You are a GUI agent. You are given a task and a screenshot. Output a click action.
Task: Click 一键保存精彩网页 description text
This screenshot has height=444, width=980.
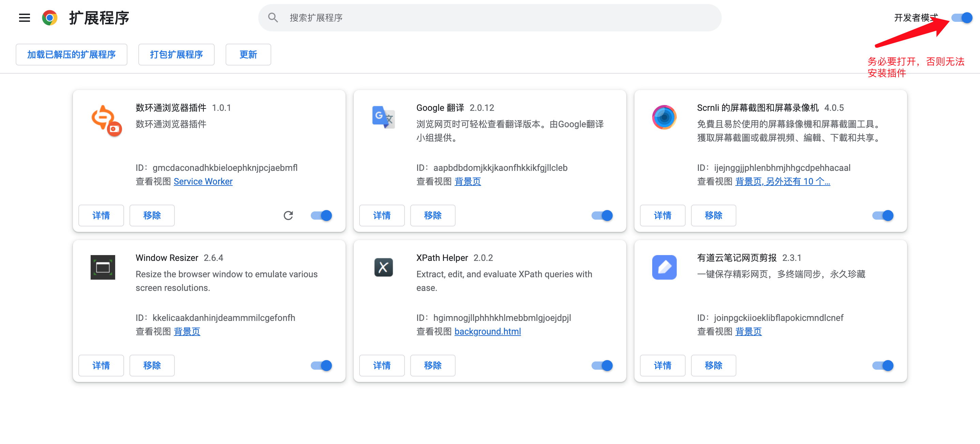pos(781,274)
